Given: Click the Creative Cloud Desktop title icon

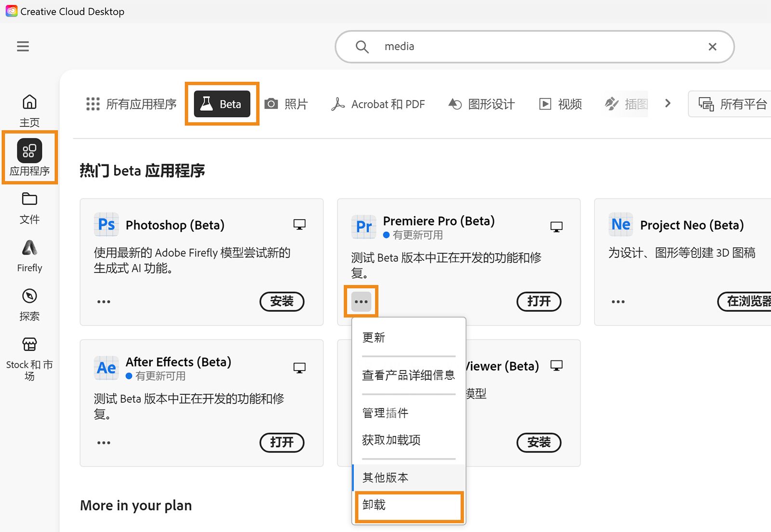Looking at the screenshot, I should coord(12,11).
